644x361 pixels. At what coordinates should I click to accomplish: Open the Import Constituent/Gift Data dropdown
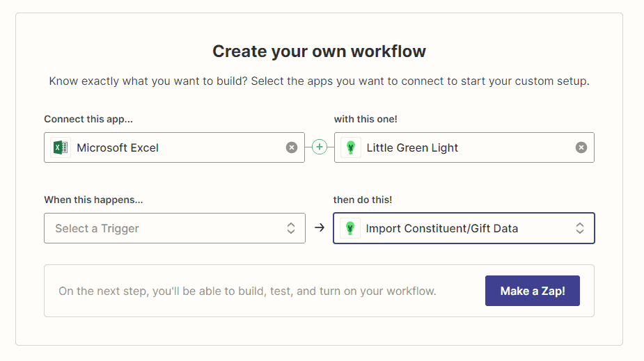point(464,228)
